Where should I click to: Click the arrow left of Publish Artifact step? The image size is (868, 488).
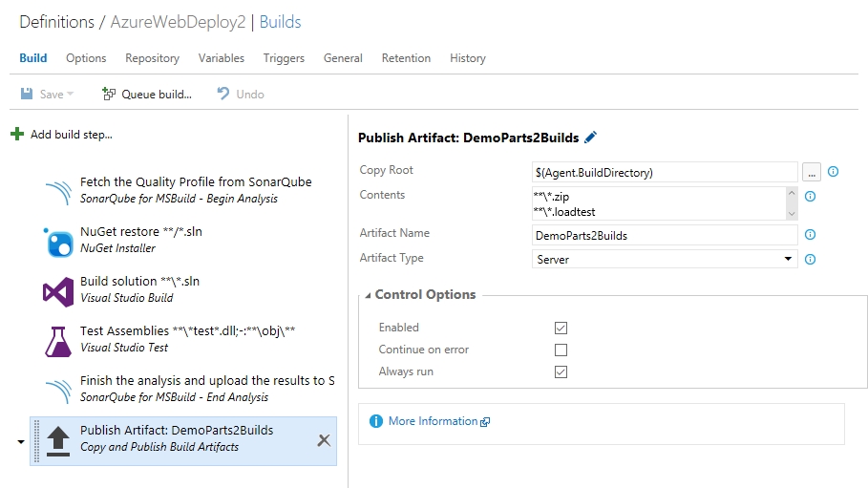[x=21, y=441]
